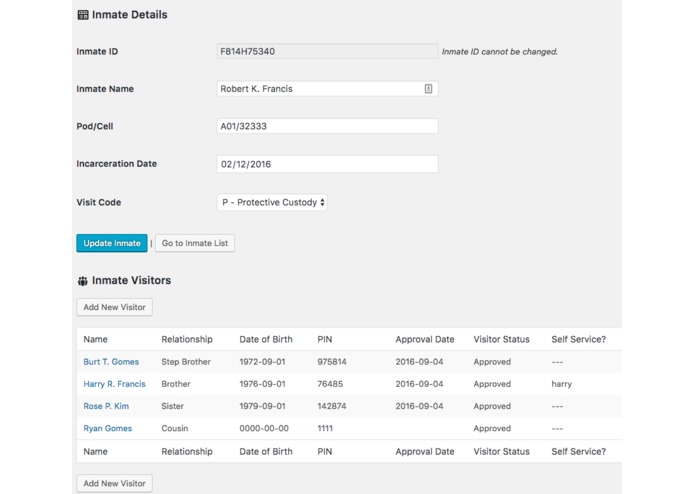Screen dimensions: 695x494
Task: Click the footer Date of Birth column
Action: click(x=266, y=451)
